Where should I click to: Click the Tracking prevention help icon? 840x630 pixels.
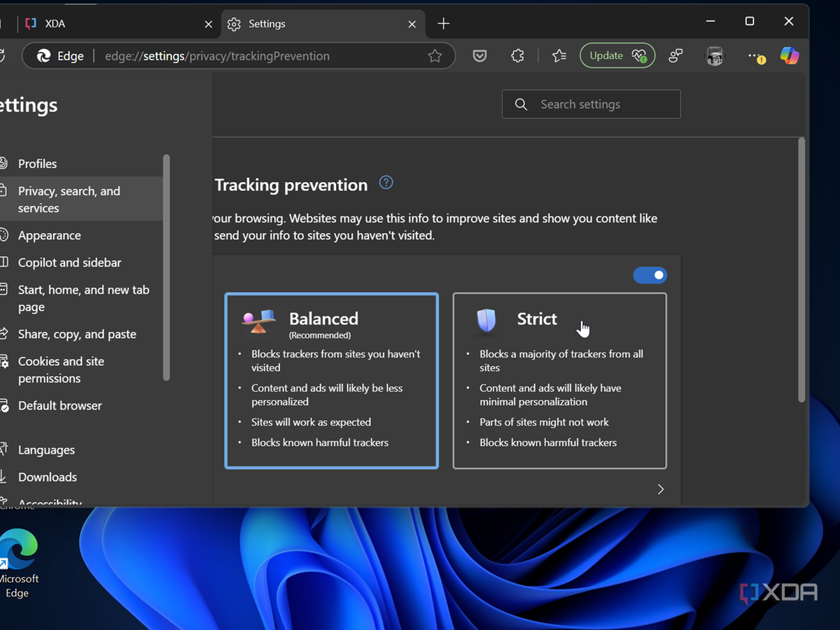(386, 183)
